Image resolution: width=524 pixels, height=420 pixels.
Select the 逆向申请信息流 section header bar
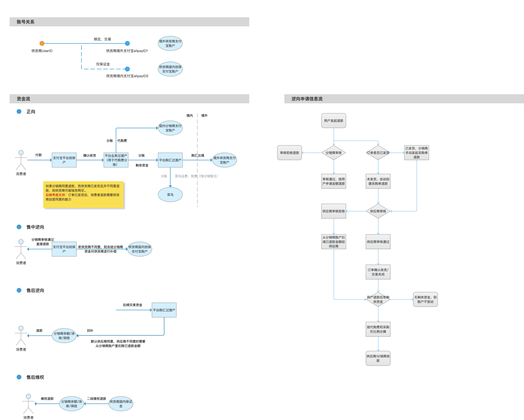pyautogui.click(x=404, y=99)
